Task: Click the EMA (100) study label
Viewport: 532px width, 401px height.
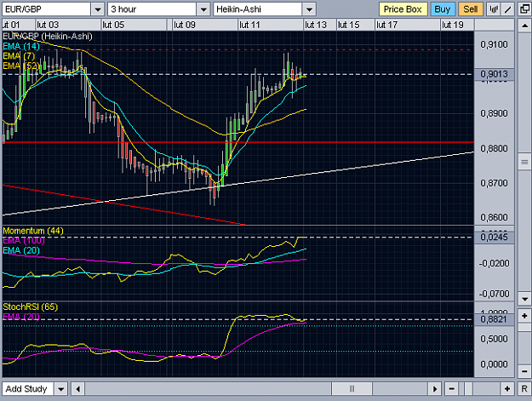Action: pyautogui.click(x=24, y=241)
